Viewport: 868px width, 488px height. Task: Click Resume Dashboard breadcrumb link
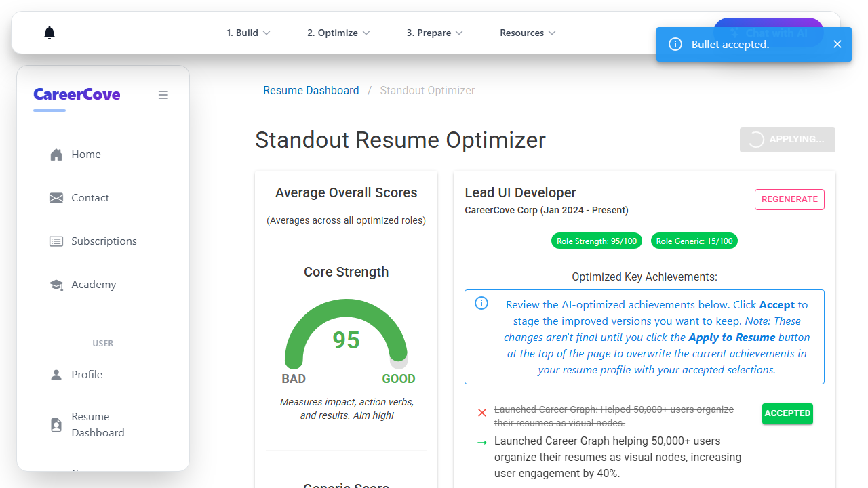point(311,91)
